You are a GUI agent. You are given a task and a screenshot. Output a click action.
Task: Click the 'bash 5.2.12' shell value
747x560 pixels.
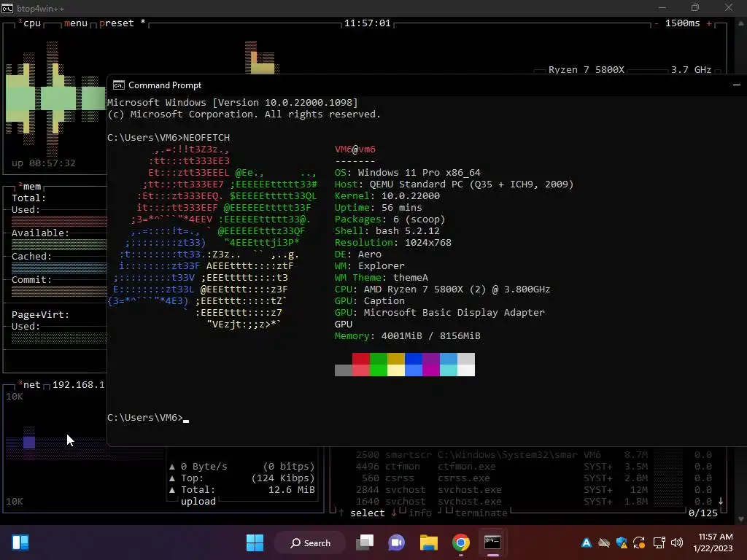(407, 231)
